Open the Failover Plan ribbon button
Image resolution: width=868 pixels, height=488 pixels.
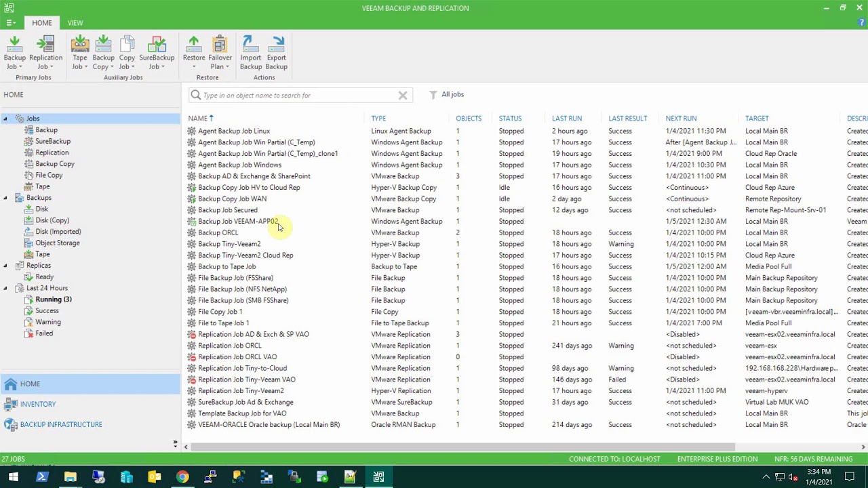coord(220,53)
